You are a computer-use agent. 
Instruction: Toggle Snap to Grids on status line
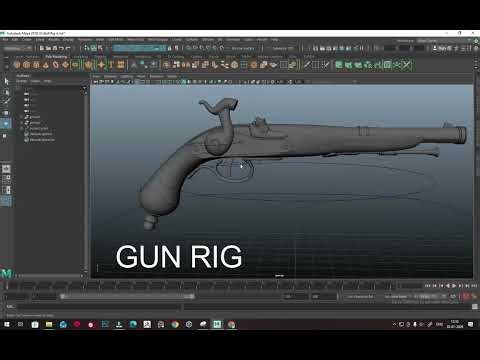(x=189, y=48)
